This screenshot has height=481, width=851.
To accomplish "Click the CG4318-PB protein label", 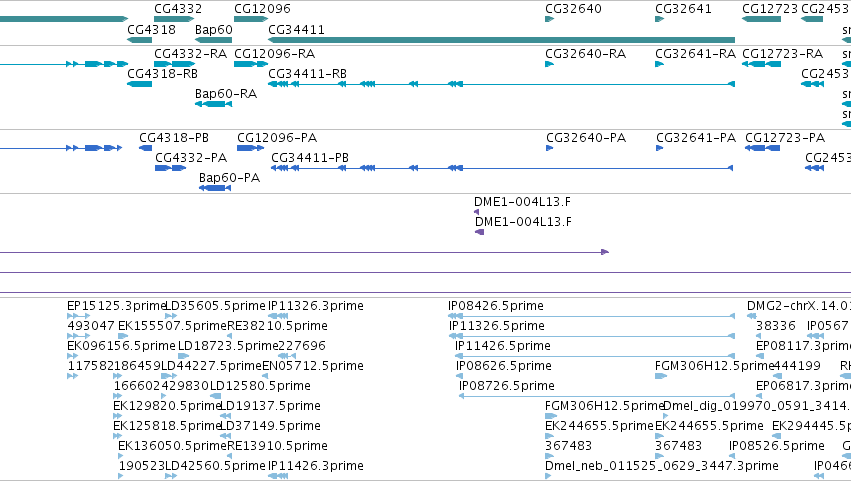I will [174, 138].
